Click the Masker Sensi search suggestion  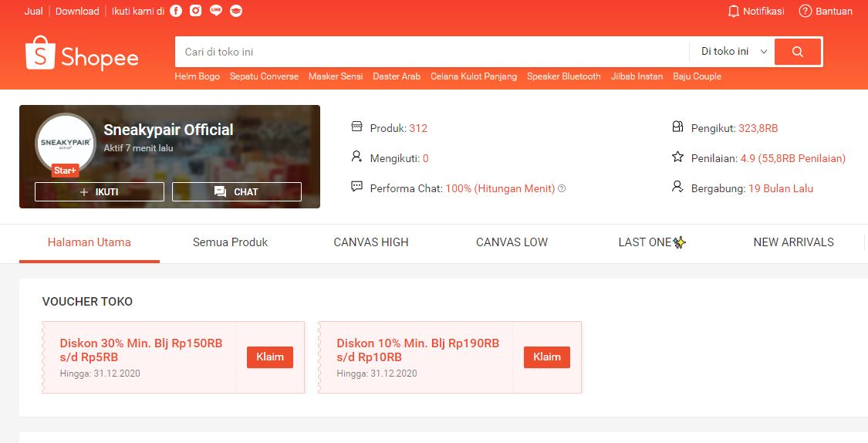336,76
